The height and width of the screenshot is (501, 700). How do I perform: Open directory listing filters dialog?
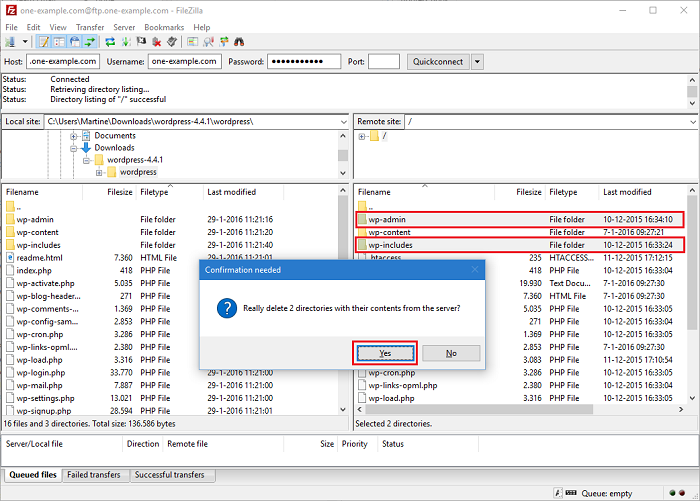(x=192, y=42)
